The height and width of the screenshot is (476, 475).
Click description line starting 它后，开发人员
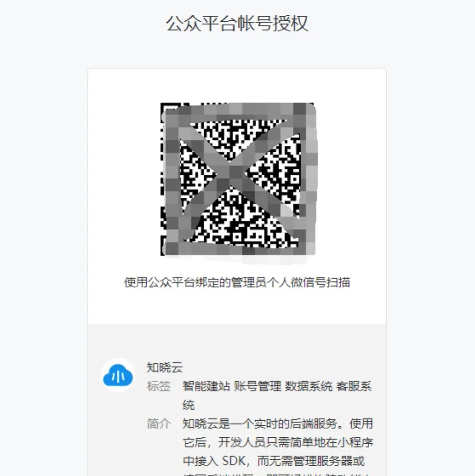(x=278, y=442)
